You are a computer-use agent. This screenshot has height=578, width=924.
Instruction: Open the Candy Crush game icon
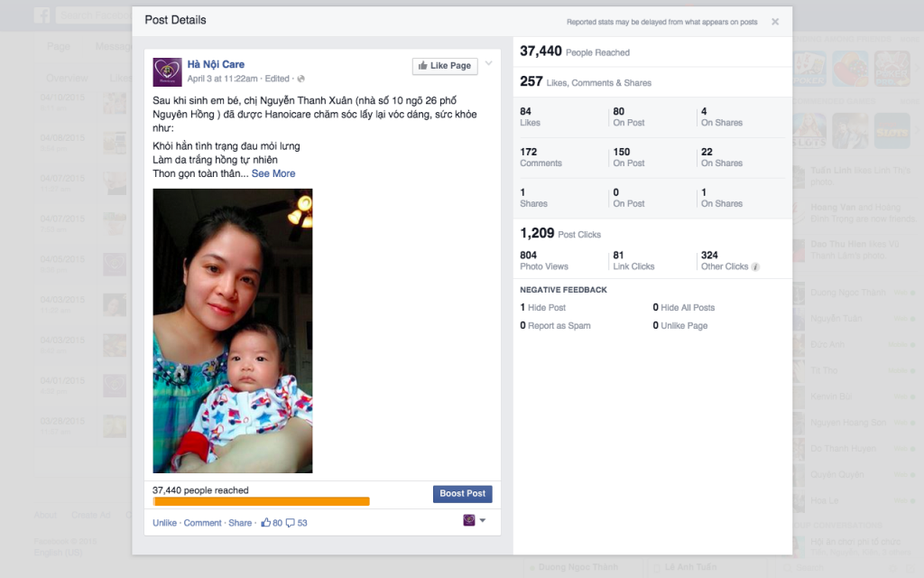850,69
